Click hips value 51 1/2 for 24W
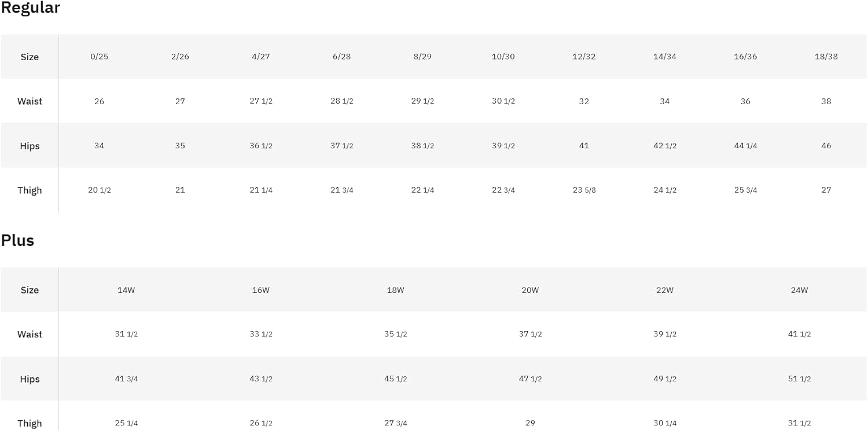The height and width of the screenshot is (430, 868). tap(799, 379)
